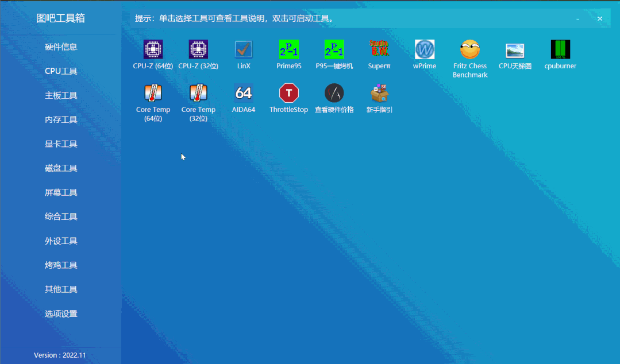Select the 硬件信息 sidebar entry
620x364 pixels.
click(x=60, y=47)
